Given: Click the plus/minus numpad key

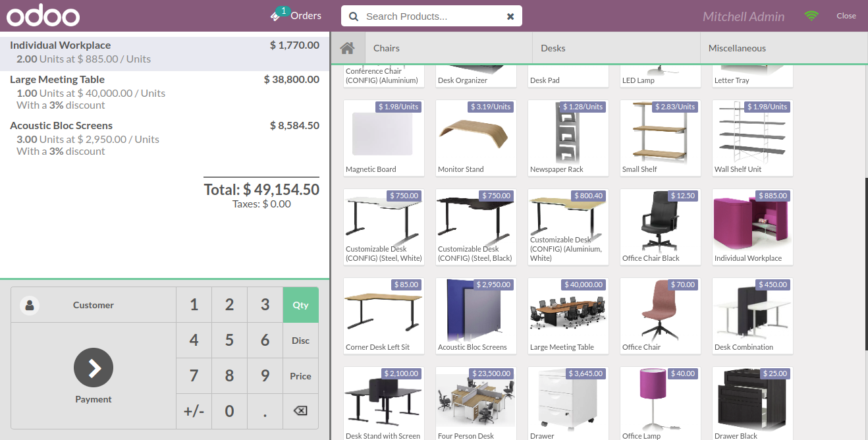Looking at the screenshot, I should click(x=194, y=412).
